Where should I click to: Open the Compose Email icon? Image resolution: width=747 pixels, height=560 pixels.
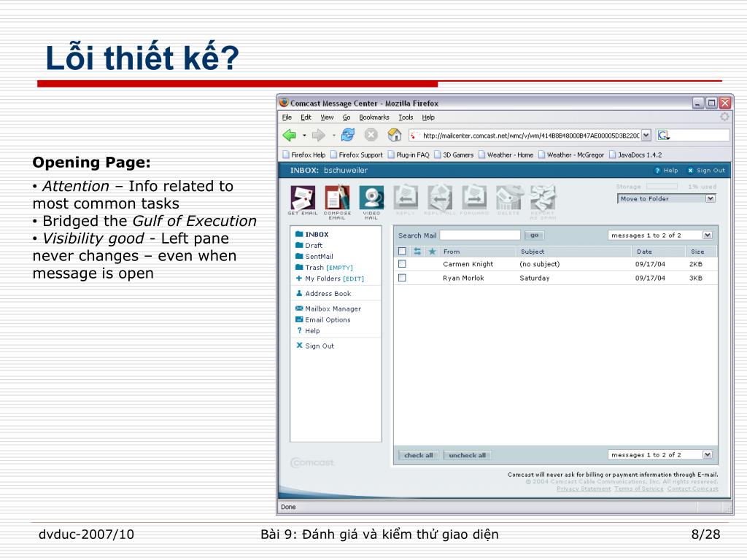pos(337,198)
